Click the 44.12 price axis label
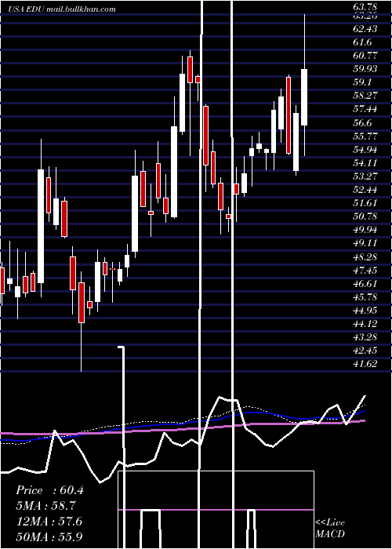This screenshot has width=392, height=549. [x=365, y=324]
